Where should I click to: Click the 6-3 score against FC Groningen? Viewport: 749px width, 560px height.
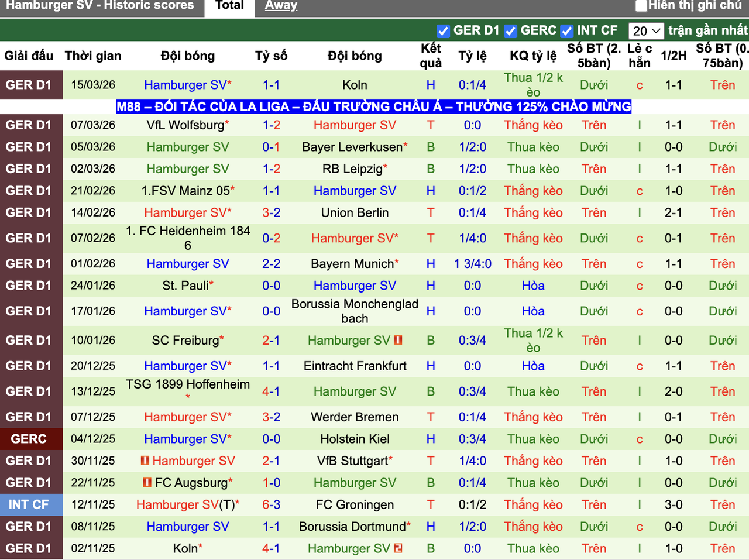[272, 505]
